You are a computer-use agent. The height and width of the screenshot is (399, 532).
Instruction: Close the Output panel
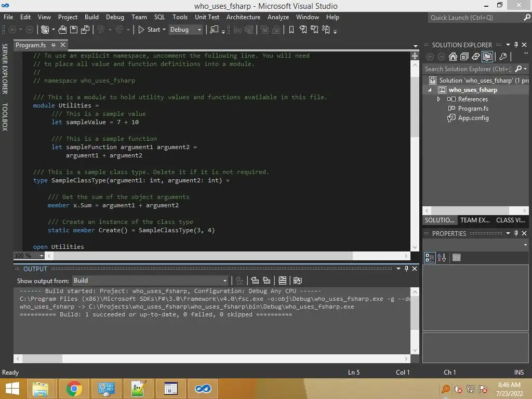415,269
